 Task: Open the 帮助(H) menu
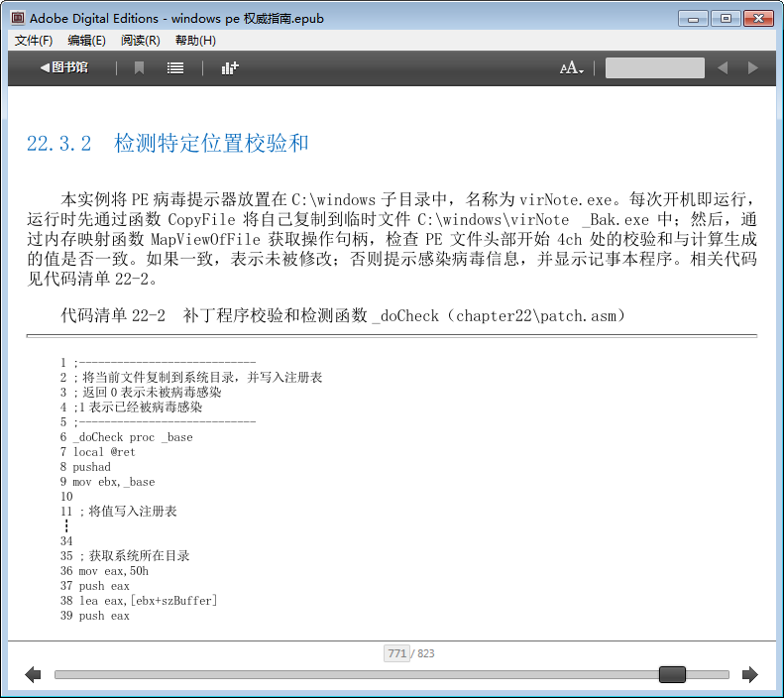[x=195, y=41]
